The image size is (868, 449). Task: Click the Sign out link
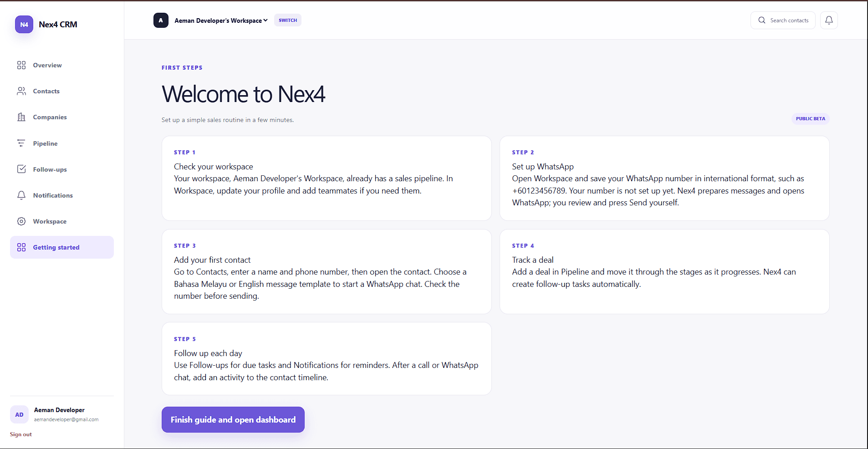[21, 434]
